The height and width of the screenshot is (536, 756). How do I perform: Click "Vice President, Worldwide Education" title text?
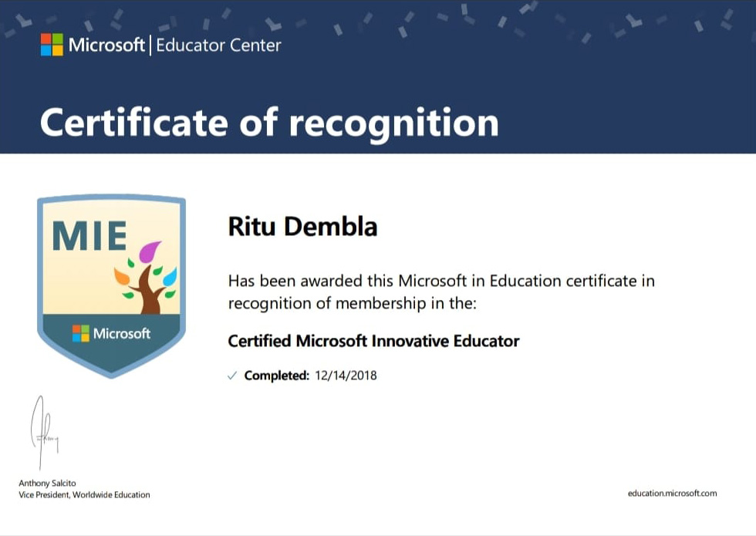84,494
